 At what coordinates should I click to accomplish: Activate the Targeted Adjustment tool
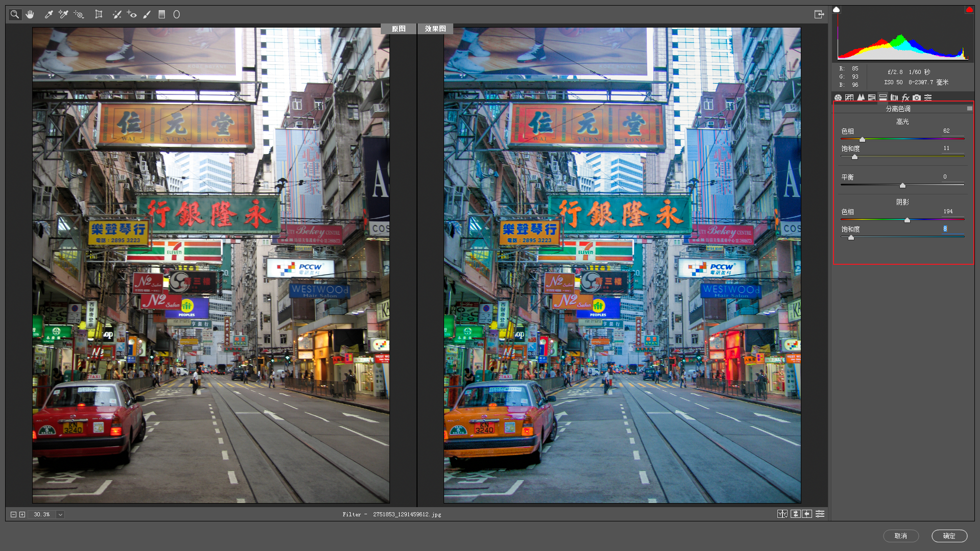click(x=79, y=14)
